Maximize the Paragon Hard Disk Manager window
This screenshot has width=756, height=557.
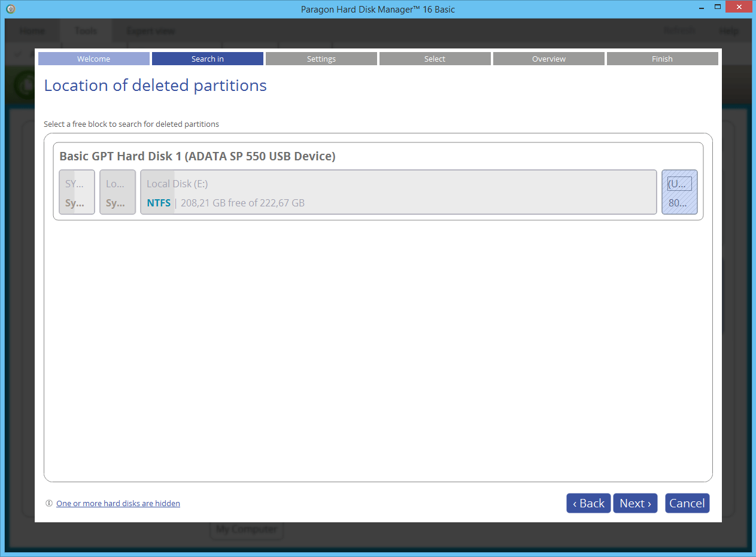[x=717, y=8]
